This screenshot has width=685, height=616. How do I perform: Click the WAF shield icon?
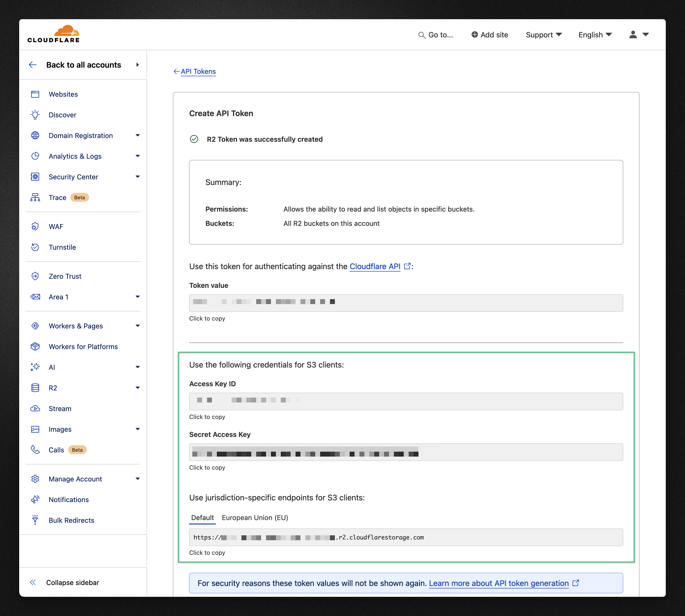coord(35,226)
